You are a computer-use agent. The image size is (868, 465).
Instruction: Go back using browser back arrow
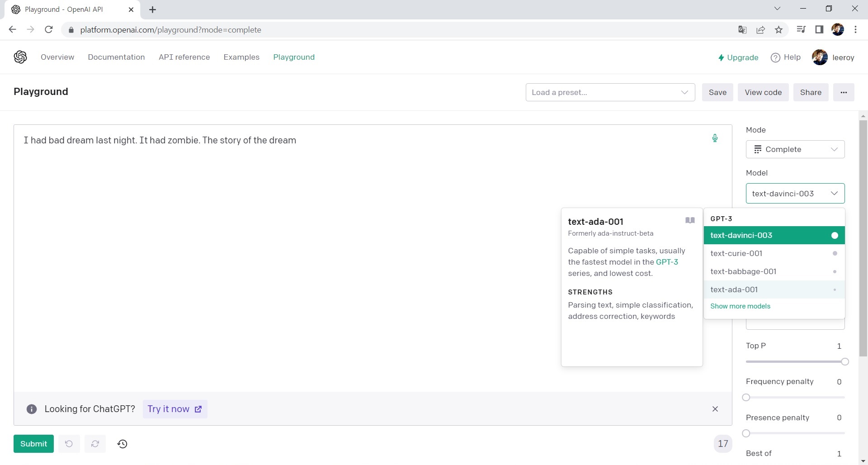click(12, 30)
